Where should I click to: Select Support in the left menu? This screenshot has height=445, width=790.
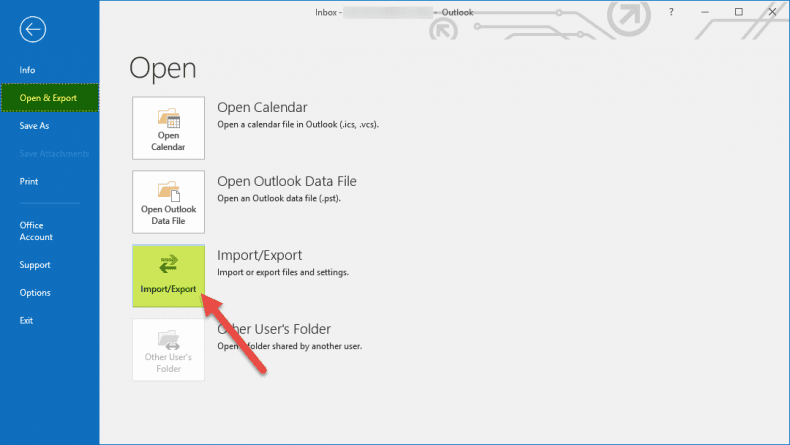pyautogui.click(x=35, y=265)
